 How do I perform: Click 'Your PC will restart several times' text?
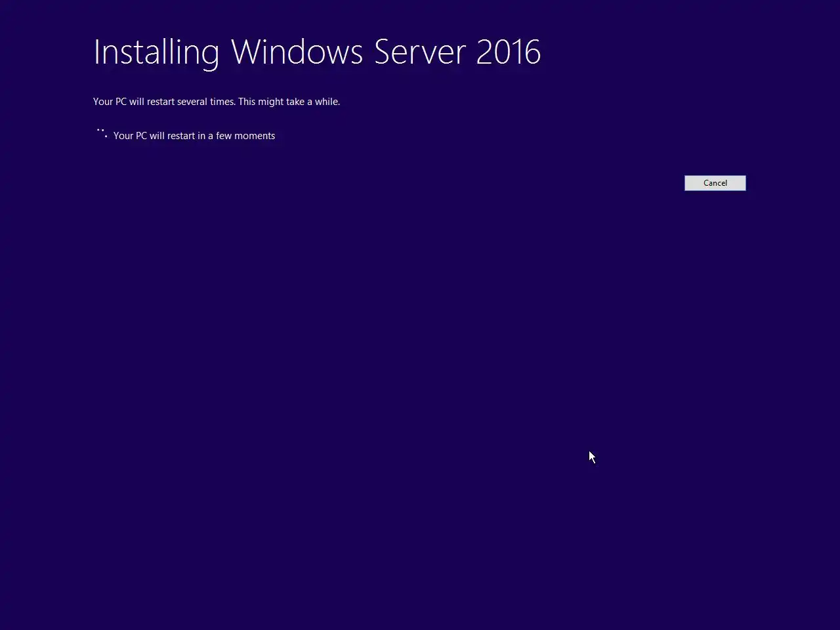164,102
